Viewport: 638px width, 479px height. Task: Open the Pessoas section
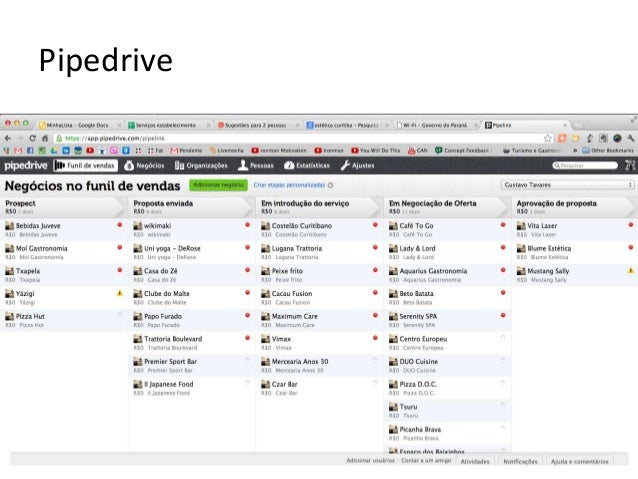(x=256, y=166)
